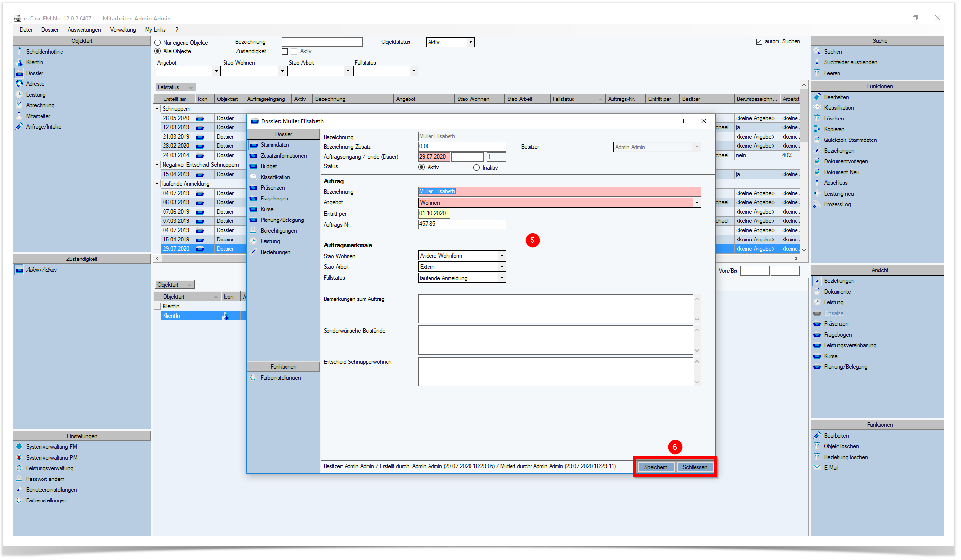Click the Leeren trash icon in Suche panel
The width and height of the screenshot is (961, 560).
click(x=817, y=73)
